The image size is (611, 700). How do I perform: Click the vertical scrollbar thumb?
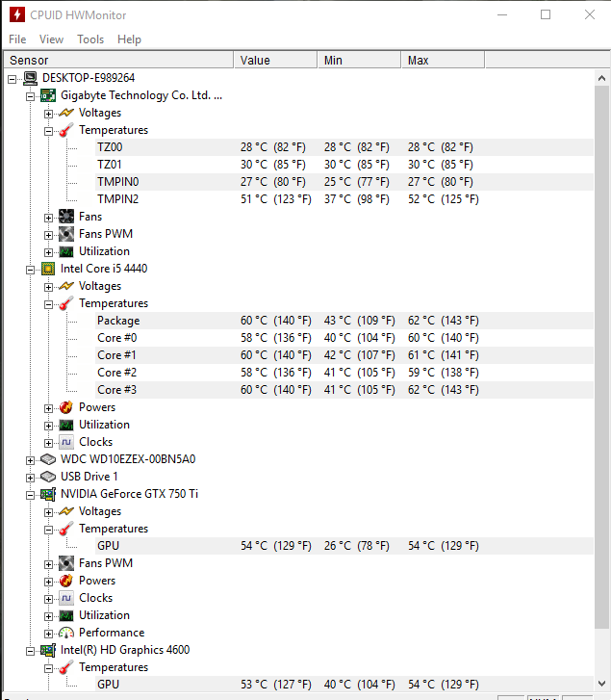tap(601, 357)
